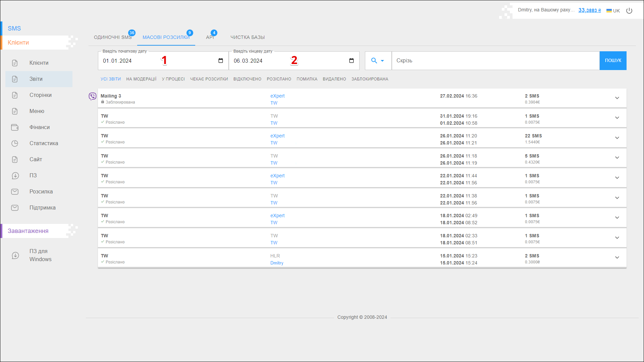The width and height of the screenshot is (644, 362).
Task: Open end date calendar picker icon
Action: [352, 61]
